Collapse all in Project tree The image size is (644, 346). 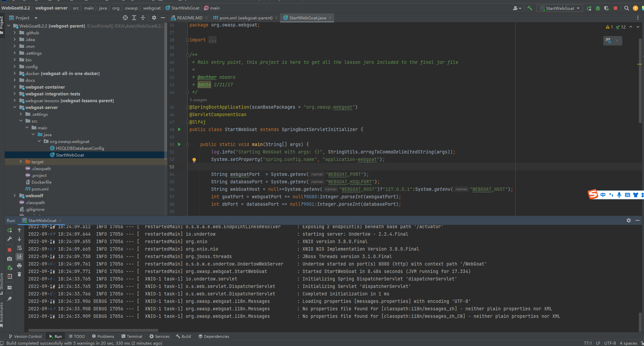(143, 18)
